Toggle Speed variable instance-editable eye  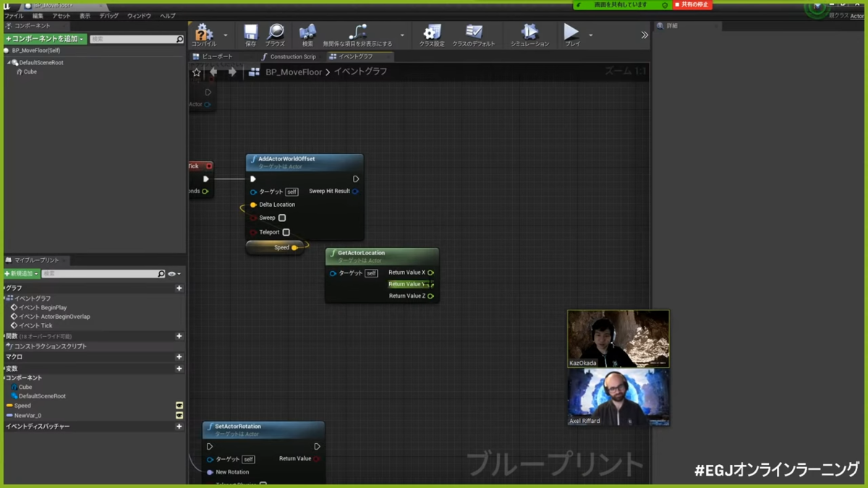tap(179, 406)
